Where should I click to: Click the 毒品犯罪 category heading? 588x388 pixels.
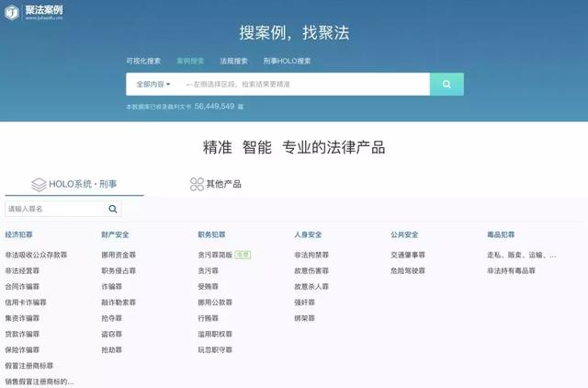click(501, 234)
